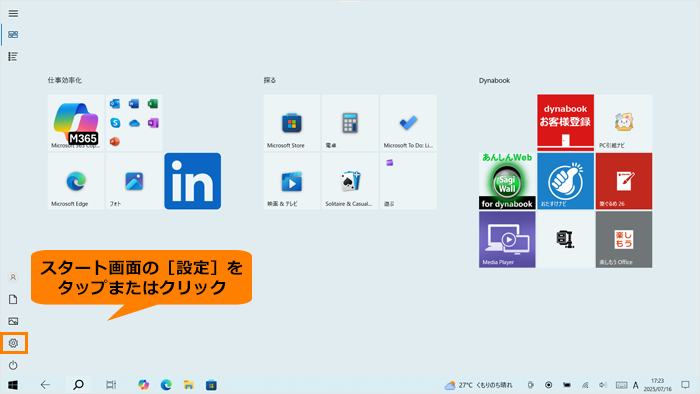Open the 映画 & テレビ tile
The image size is (700, 394).
(x=292, y=181)
